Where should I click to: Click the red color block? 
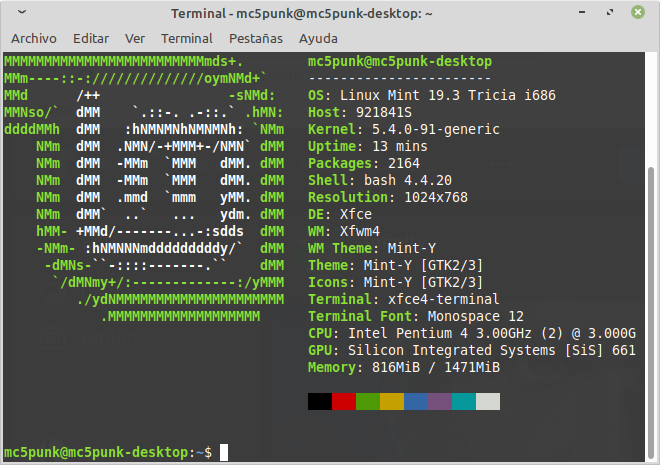point(344,401)
